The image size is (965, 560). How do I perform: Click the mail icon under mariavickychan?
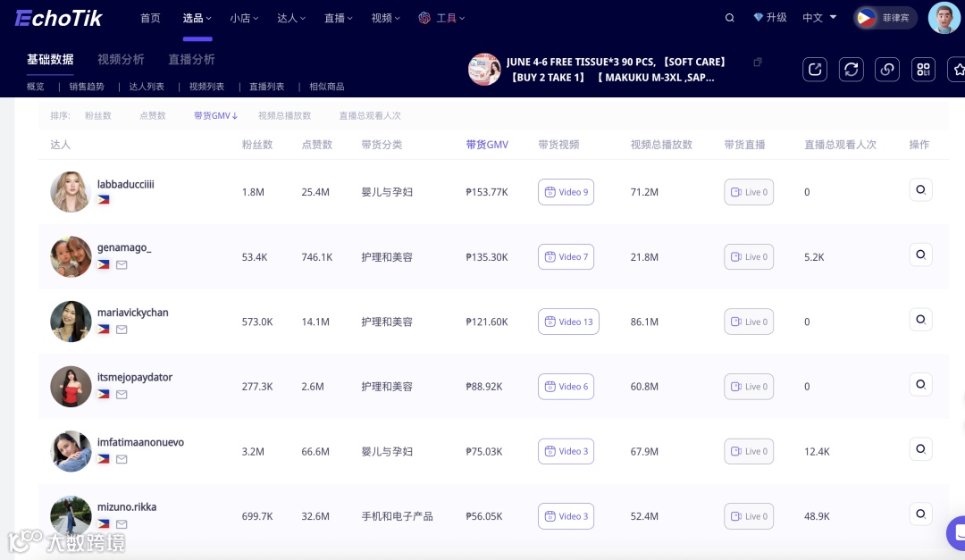[122, 330]
